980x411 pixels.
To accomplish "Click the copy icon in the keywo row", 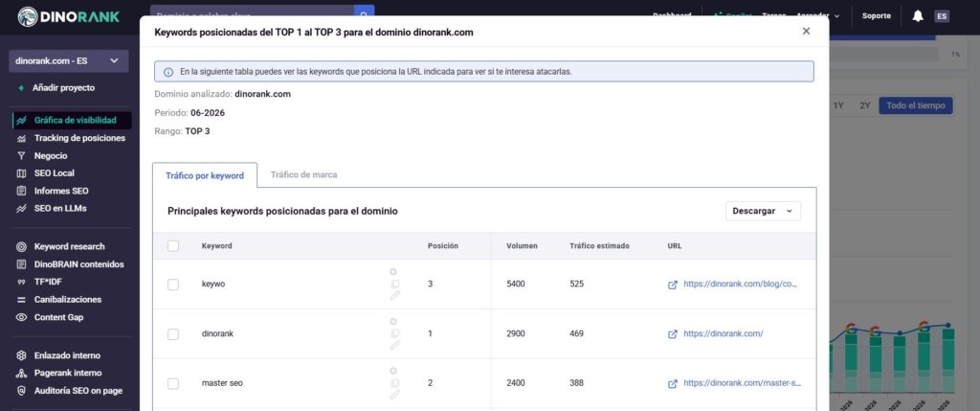I will click(394, 284).
